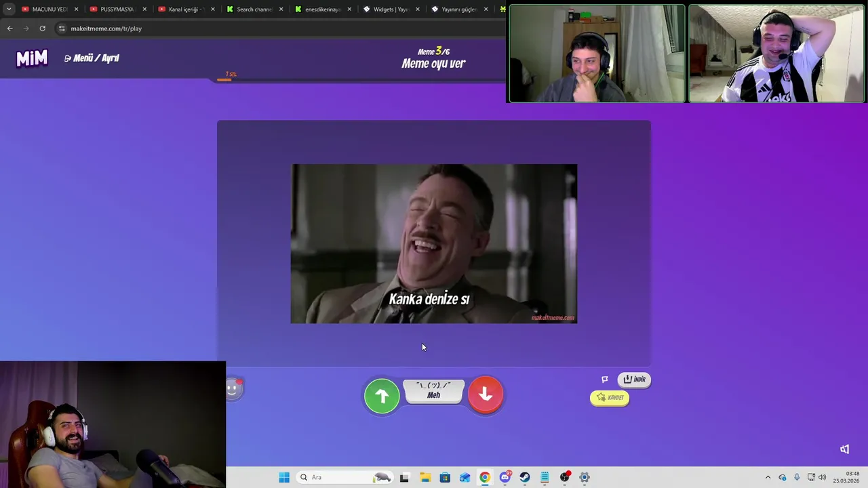Open Google Chrome from the taskbar
This screenshot has width=868, height=488.
coord(485,477)
